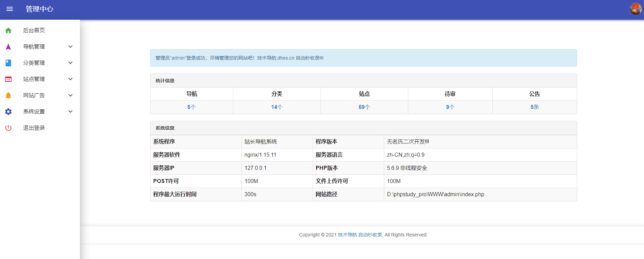
Task: Click the 网站路径 label cell
Action: [x=348, y=194]
